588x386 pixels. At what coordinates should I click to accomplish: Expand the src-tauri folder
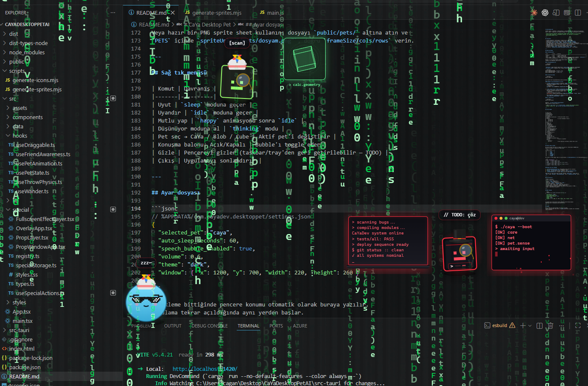click(x=19, y=330)
